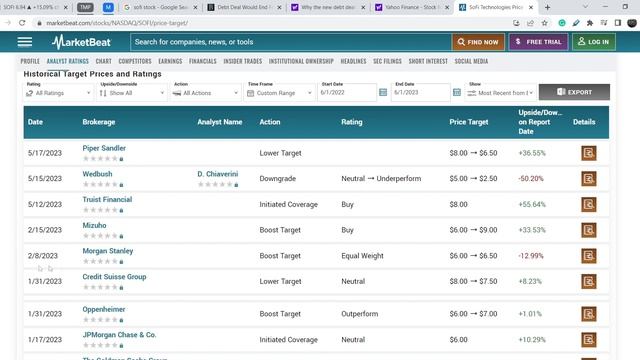Open the MarketBeat hamburger menu
The width and height of the screenshot is (640, 360).
(x=24, y=42)
